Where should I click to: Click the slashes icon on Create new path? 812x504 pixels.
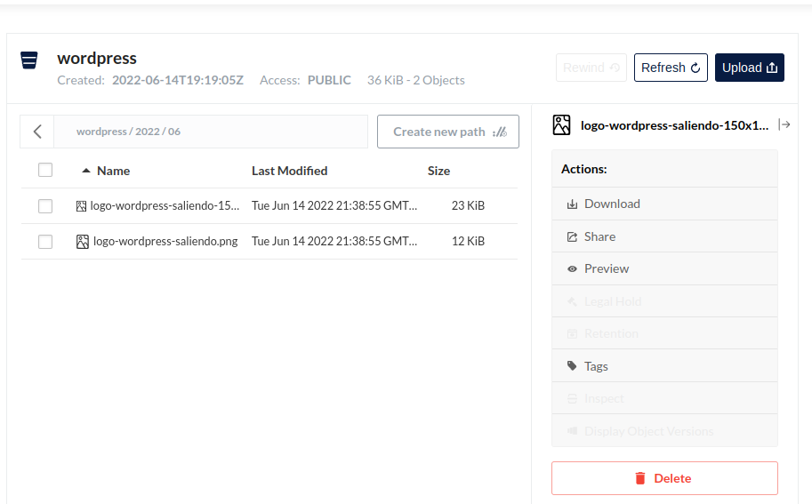point(500,132)
